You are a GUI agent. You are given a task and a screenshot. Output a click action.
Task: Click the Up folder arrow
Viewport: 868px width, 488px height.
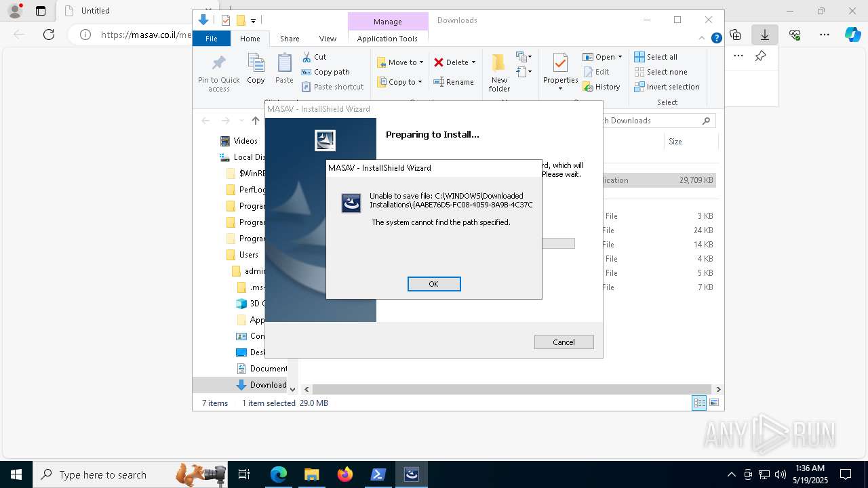click(x=255, y=121)
